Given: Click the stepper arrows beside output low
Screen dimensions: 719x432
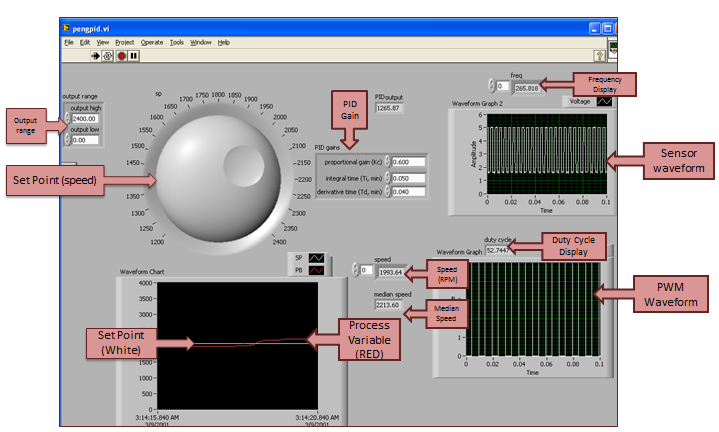Looking at the screenshot, I should (x=68, y=140).
